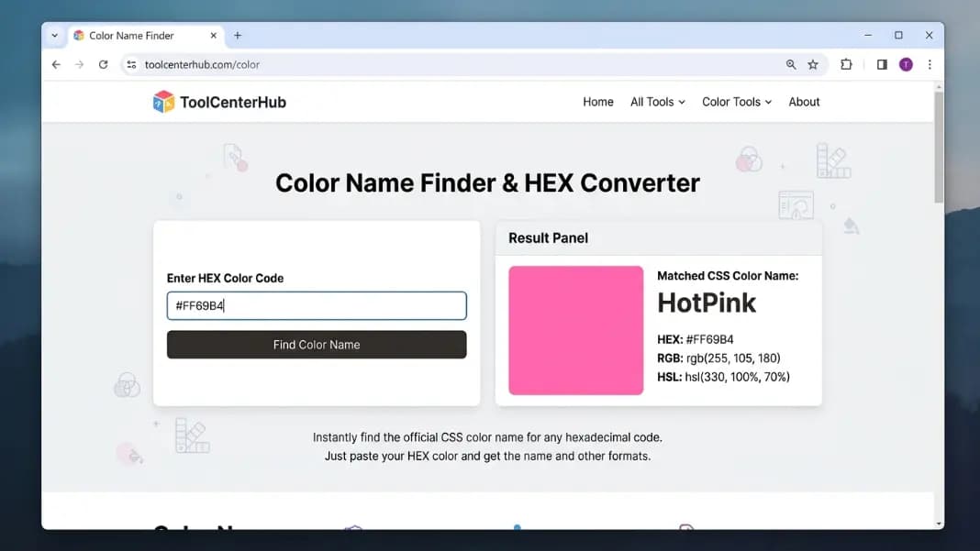Click the page vertical scrollbar thumb
Viewport: 980px width, 551px height.
(x=939, y=148)
